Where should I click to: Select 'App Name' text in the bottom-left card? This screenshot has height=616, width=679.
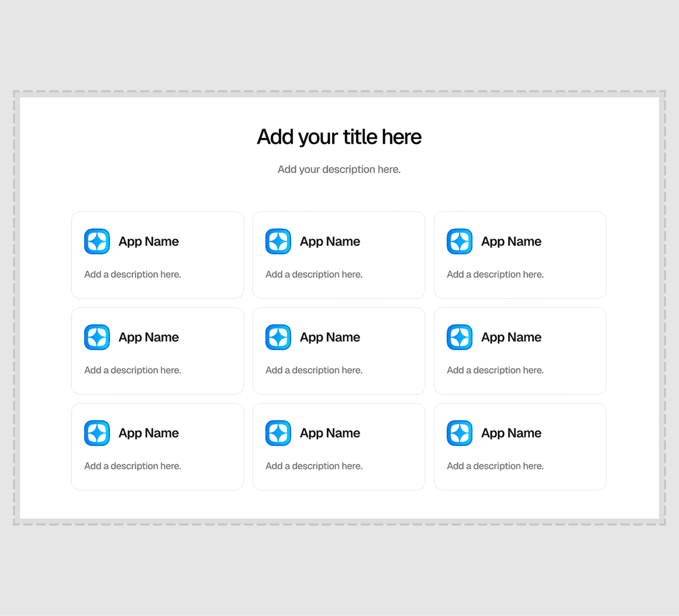click(x=149, y=434)
